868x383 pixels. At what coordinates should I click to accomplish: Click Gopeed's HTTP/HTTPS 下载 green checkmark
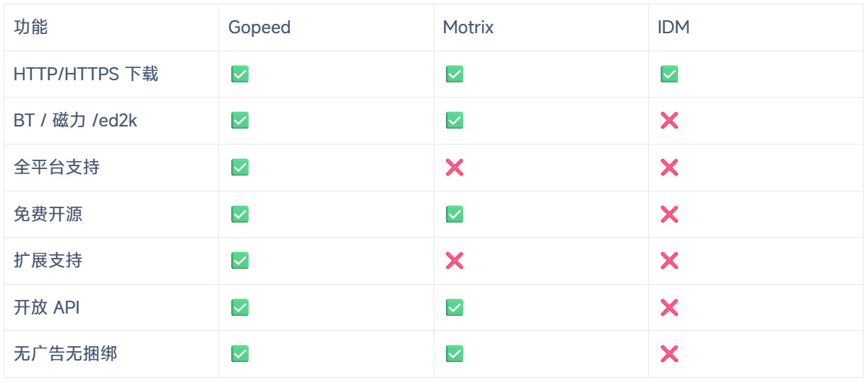pos(240,74)
